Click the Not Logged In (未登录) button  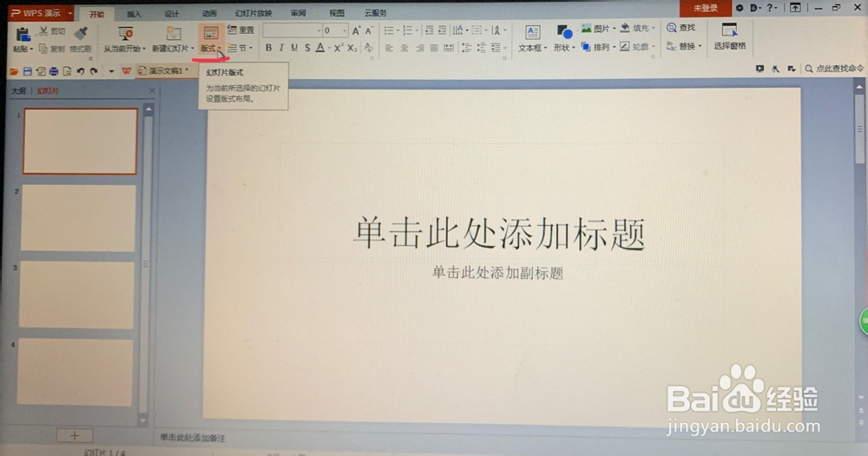(705, 9)
